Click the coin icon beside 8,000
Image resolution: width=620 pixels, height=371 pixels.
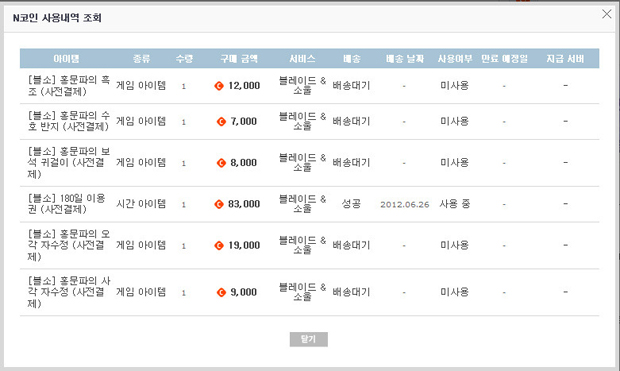[x=221, y=163]
